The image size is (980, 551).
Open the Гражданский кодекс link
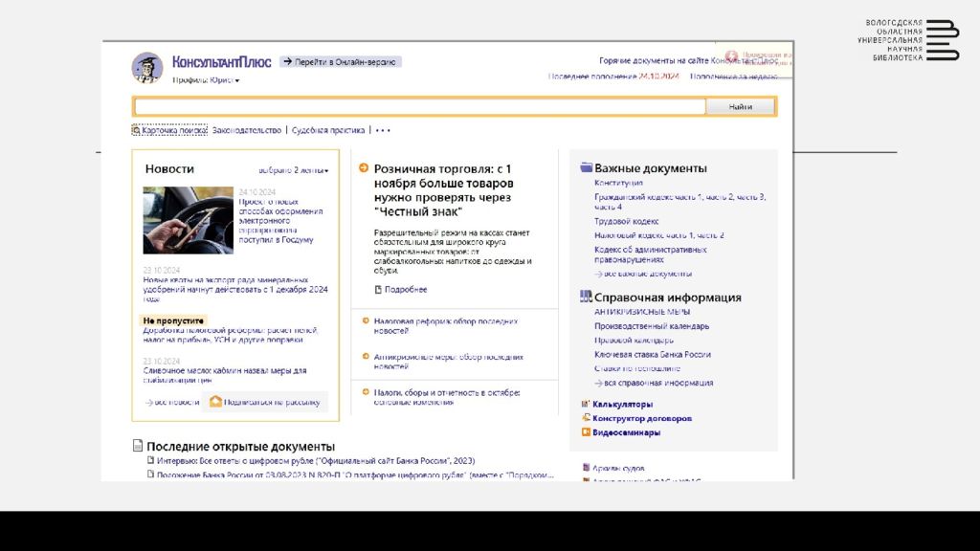680,202
